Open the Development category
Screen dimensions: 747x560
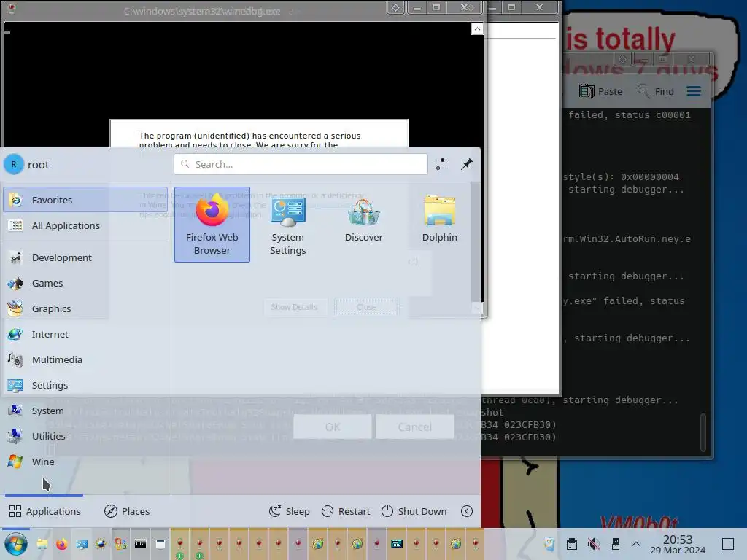(85, 257)
